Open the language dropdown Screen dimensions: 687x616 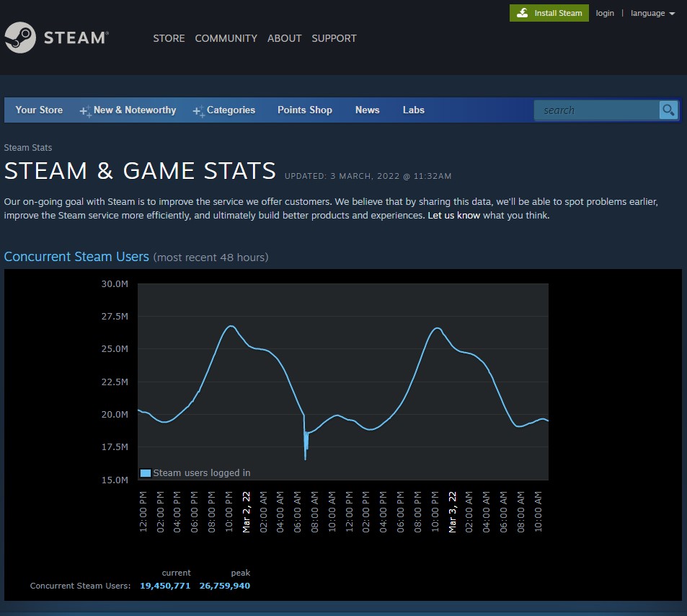(652, 13)
